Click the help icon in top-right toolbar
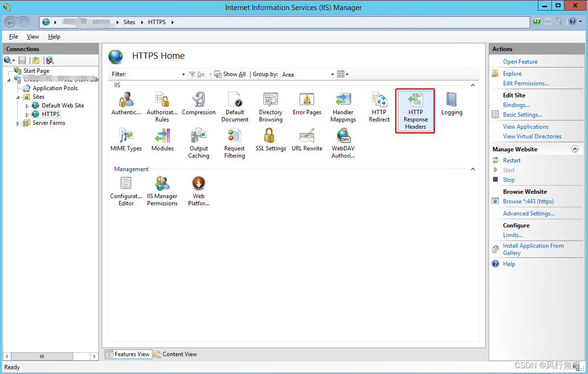588x374 pixels. point(573,22)
